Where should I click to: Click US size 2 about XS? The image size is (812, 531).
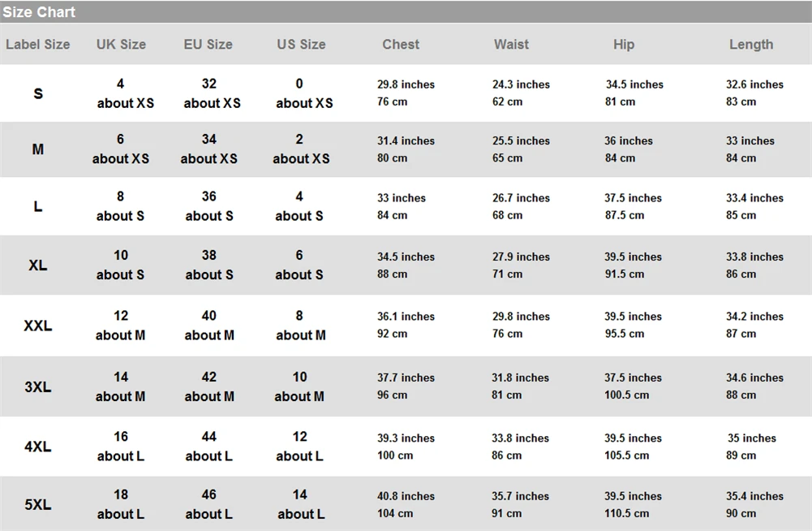pyautogui.click(x=302, y=149)
